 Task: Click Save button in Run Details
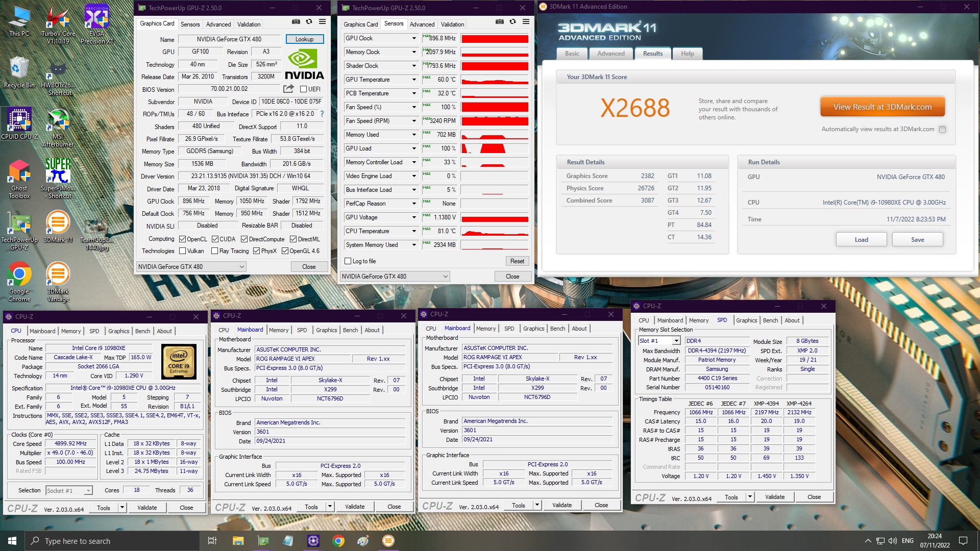917,240
